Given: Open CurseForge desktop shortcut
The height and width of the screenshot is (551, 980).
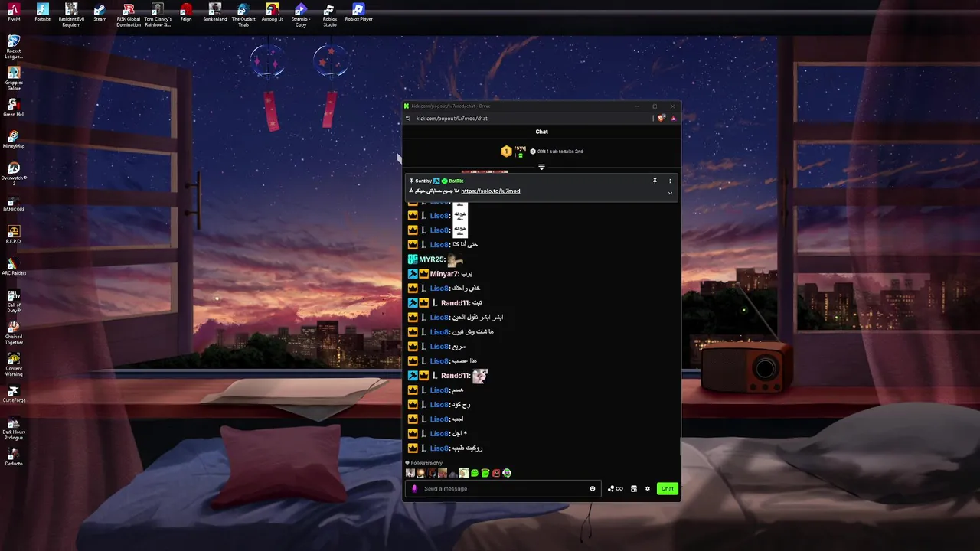Looking at the screenshot, I should point(14,394).
